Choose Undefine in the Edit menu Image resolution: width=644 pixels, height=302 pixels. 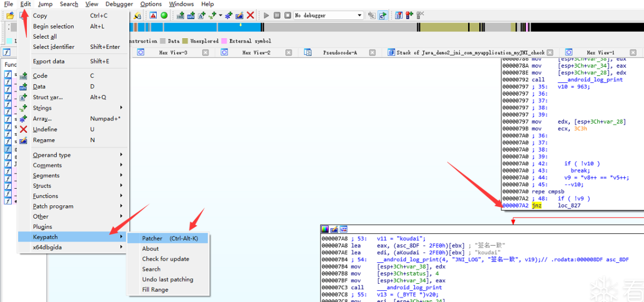73,130
